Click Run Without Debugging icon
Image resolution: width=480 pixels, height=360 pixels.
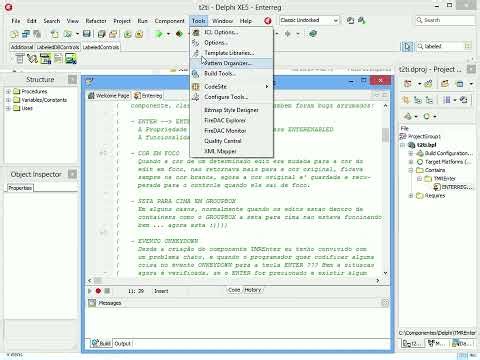point(179,34)
